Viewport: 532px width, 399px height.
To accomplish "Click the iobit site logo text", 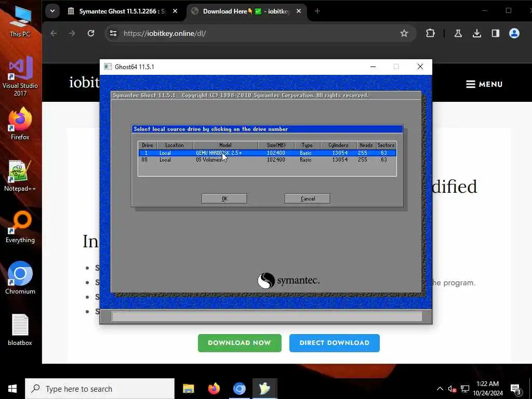I will tap(85, 82).
